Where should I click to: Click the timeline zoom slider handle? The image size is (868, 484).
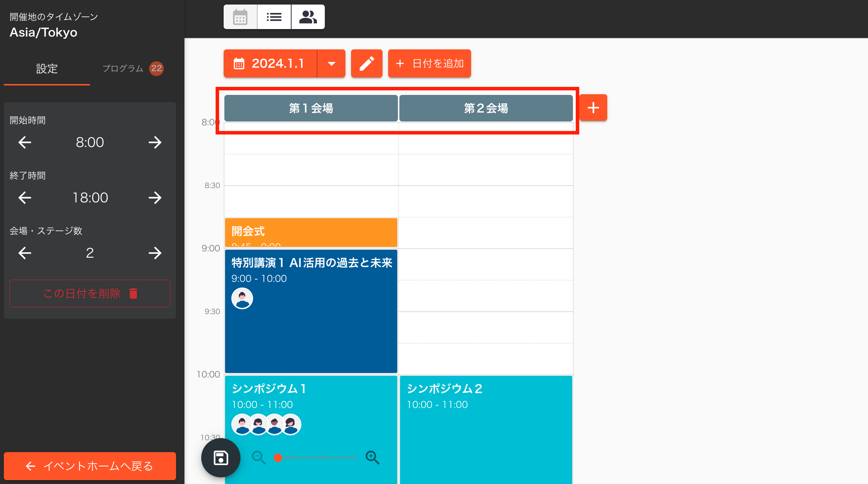pyautogui.click(x=278, y=458)
